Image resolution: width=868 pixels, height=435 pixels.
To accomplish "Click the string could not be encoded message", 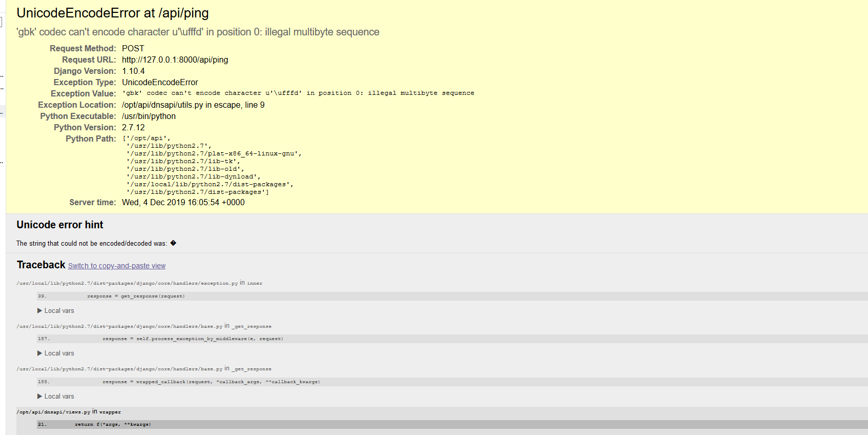I will pos(96,243).
